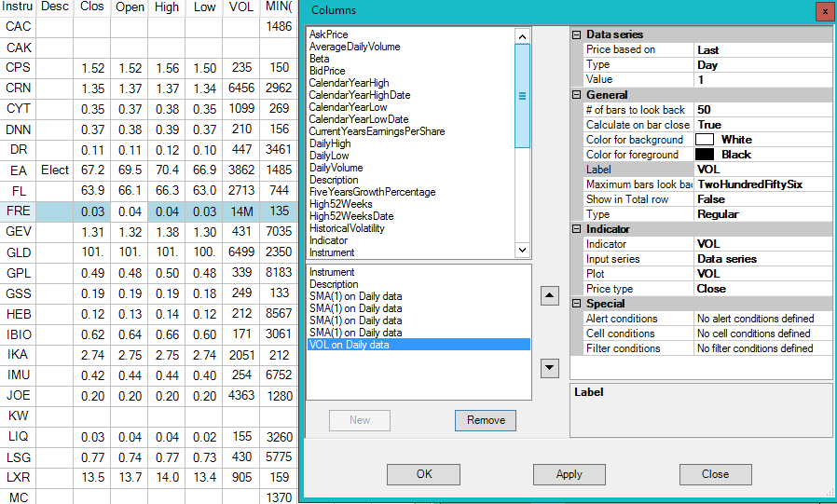Screen dimensions: 837x504
Task: Select Beta in available columns list
Action: [319, 59]
